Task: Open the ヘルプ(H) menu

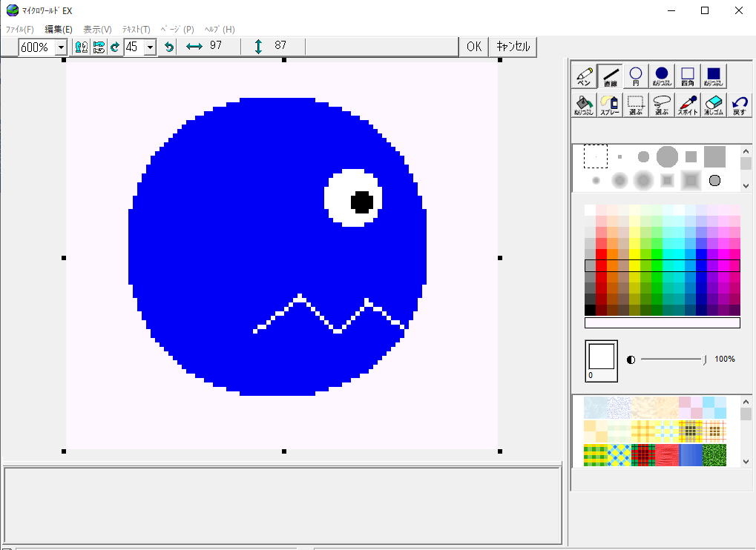Action: [x=220, y=30]
